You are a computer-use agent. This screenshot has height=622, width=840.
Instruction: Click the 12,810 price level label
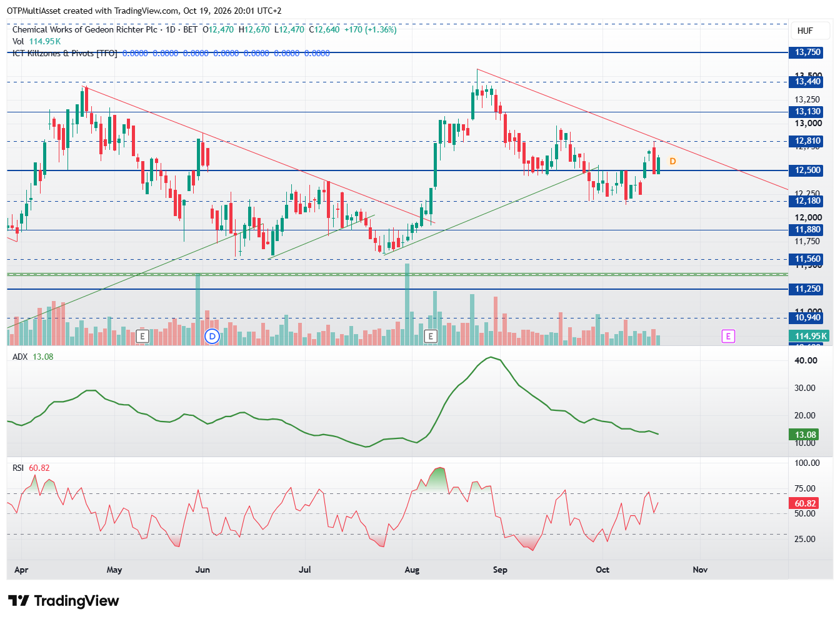pyautogui.click(x=807, y=141)
